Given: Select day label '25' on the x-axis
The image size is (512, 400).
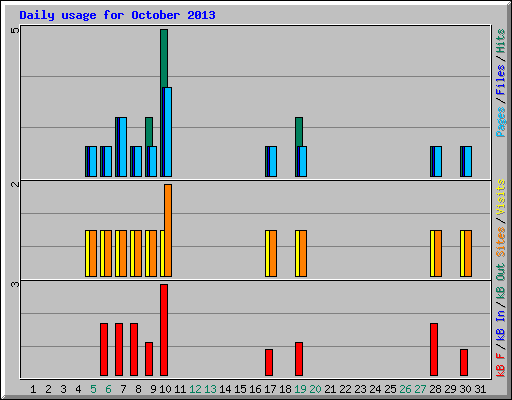Looking at the screenshot, I should click(390, 389).
